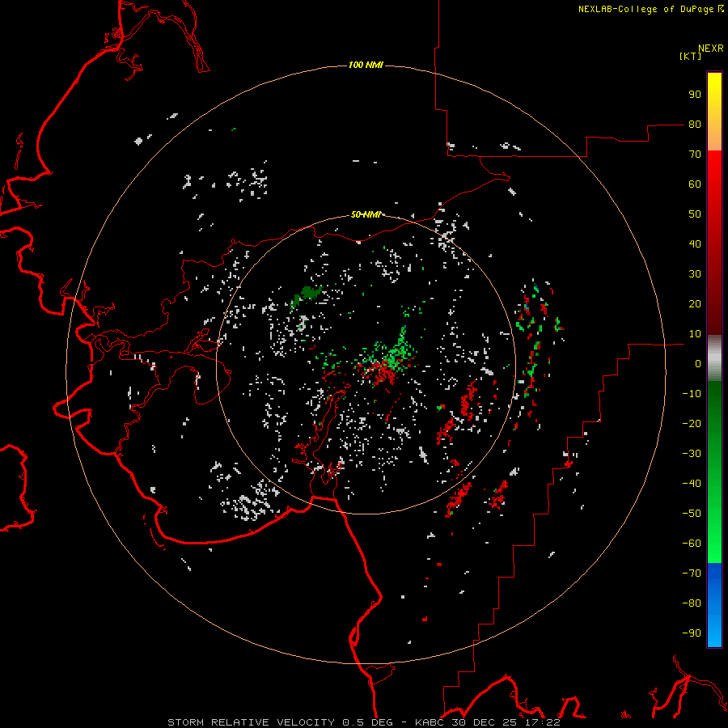
Task: Click the -80 scale label
Action: click(x=692, y=603)
